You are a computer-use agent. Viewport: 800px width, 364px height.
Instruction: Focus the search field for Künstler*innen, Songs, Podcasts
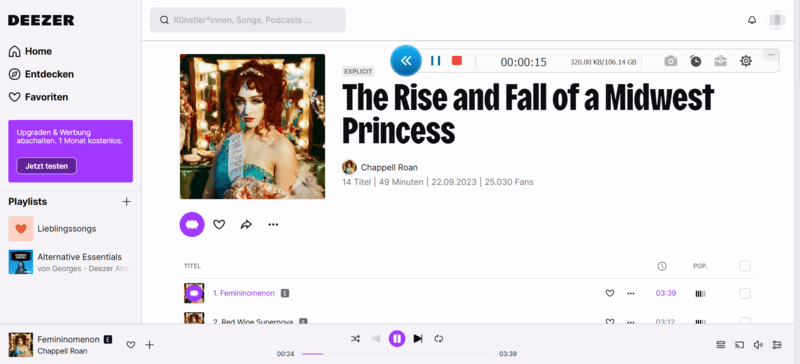[247, 20]
